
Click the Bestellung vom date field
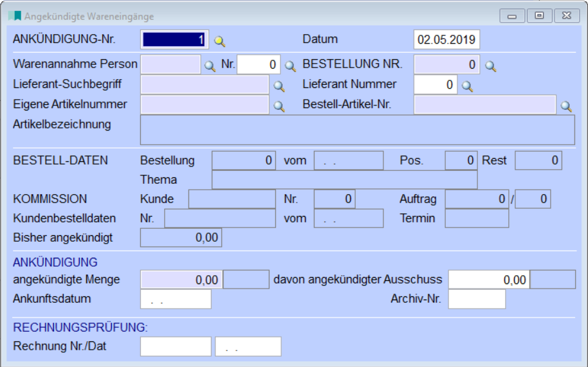349,161
